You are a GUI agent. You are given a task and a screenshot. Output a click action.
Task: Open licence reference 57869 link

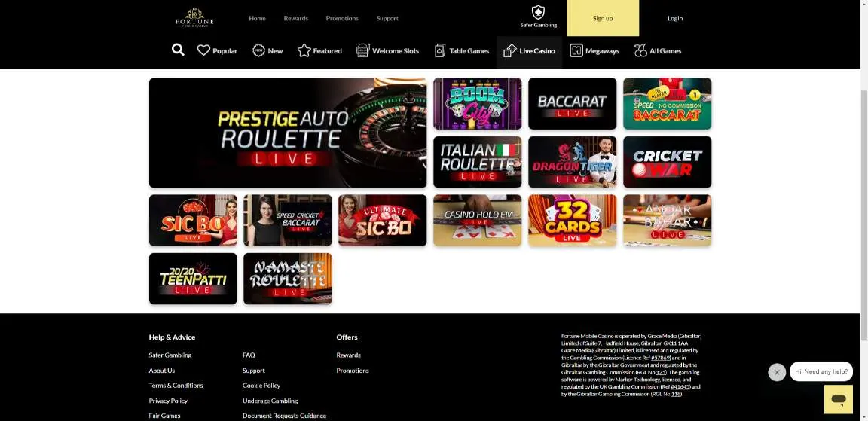pyautogui.click(x=660, y=358)
